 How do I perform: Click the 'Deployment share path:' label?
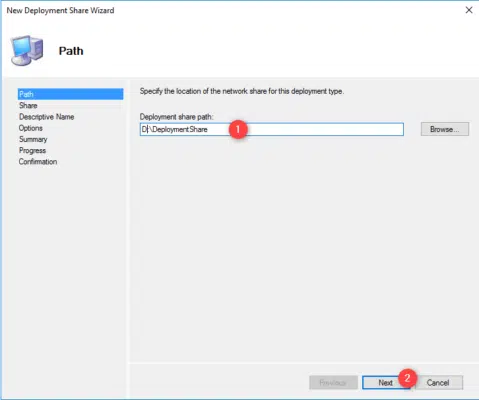click(176, 117)
